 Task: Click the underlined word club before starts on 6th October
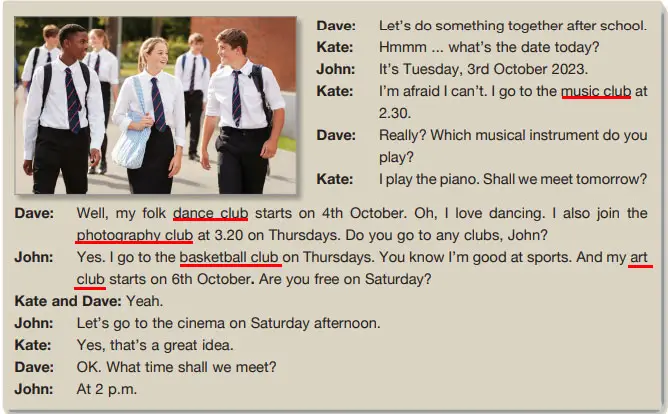point(90,279)
